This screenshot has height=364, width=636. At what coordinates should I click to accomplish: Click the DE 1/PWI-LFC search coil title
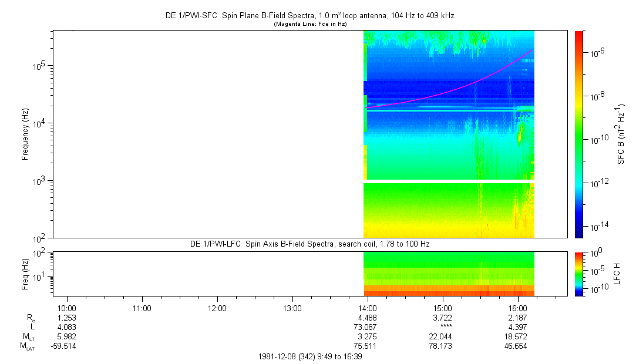pyautogui.click(x=309, y=244)
